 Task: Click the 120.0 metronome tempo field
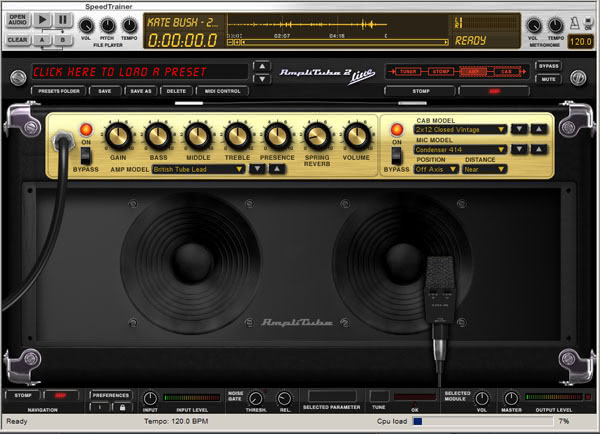580,41
